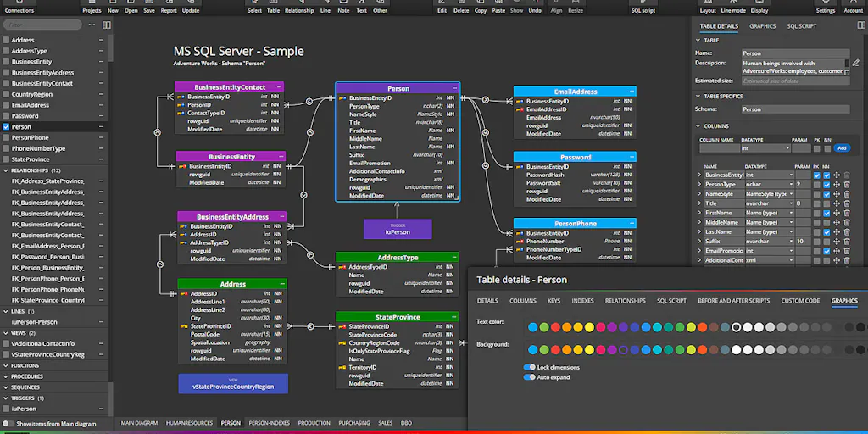This screenshot has height=434, width=868.
Task: Select FK_Address_StateProvince relationship in sidebar
Action: pos(47,181)
